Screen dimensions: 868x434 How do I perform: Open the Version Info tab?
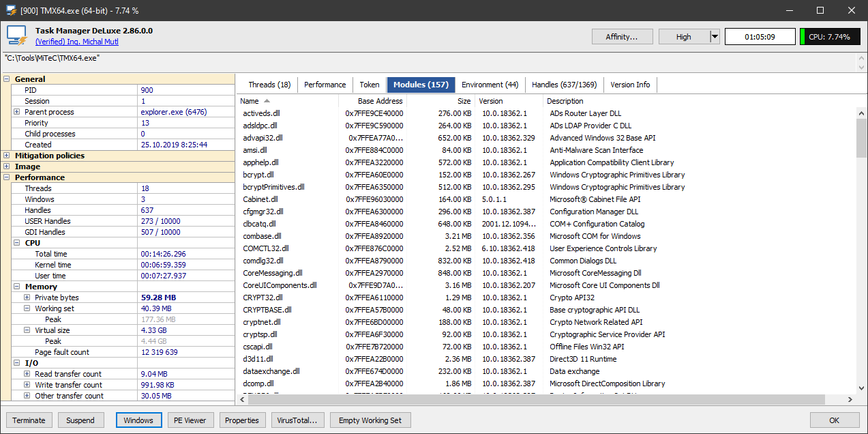pyautogui.click(x=631, y=85)
